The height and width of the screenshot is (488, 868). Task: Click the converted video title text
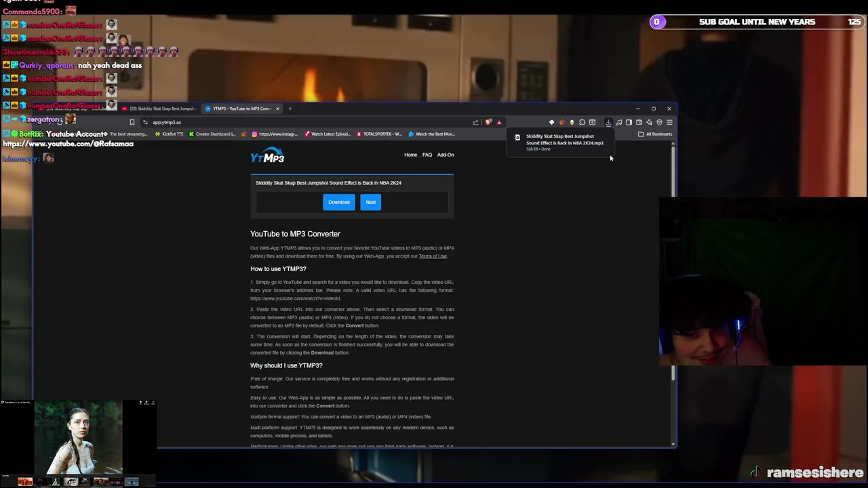coord(328,183)
